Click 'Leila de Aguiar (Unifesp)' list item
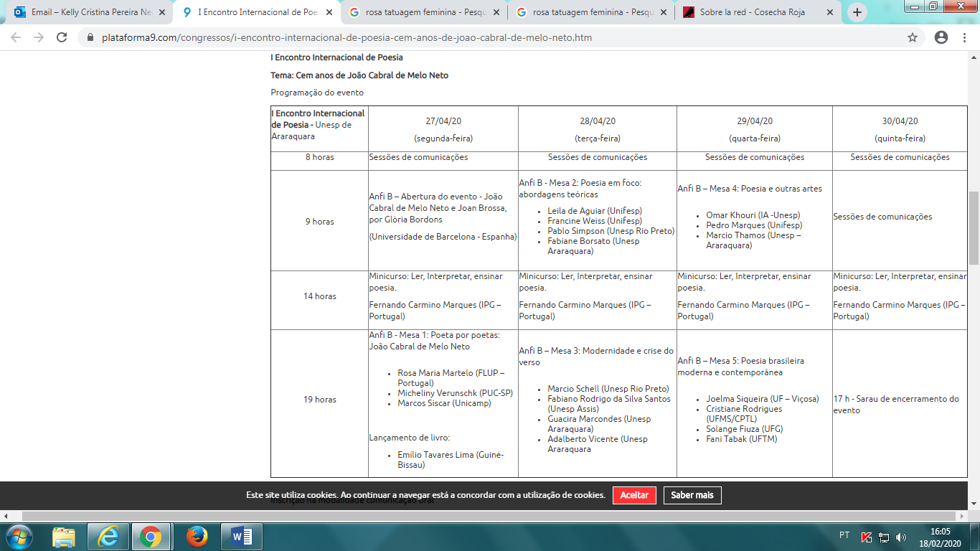 pyautogui.click(x=595, y=211)
